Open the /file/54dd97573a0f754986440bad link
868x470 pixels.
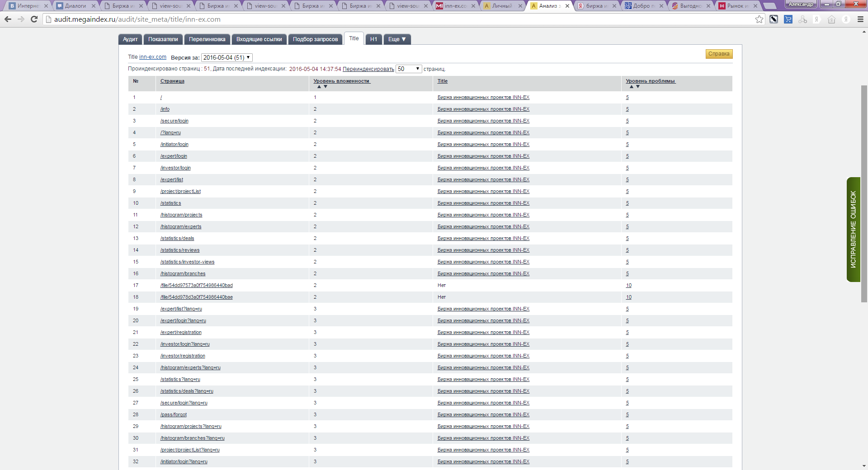coord(197,286)
